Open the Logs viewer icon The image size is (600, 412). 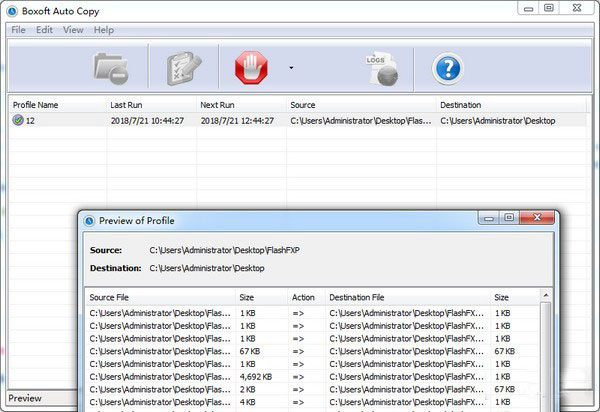pyautogui.click(x=382, y=68)
